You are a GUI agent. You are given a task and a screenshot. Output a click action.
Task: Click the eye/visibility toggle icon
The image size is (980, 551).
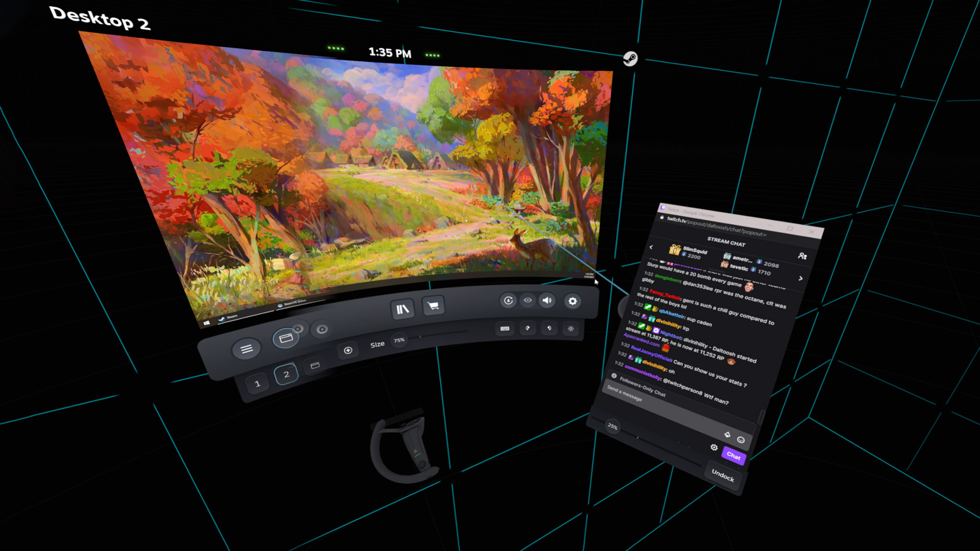(527, 300)
